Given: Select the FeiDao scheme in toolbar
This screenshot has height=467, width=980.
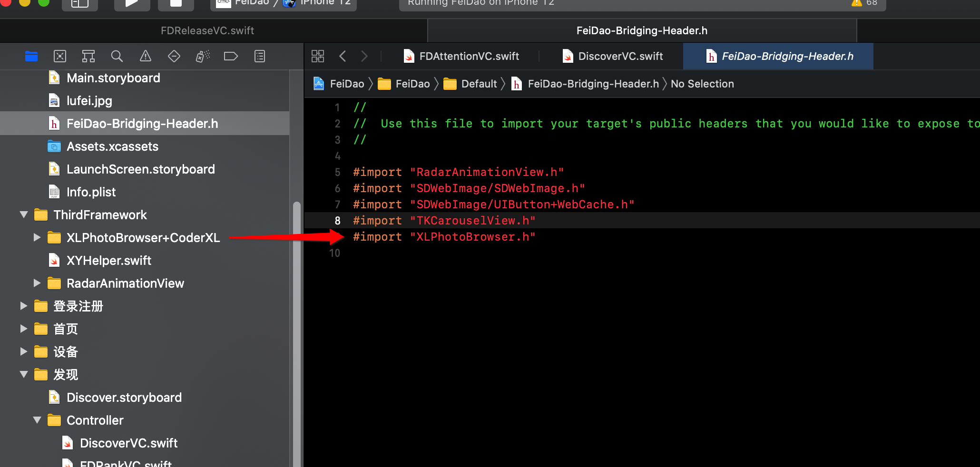Looking at the screenshot, I should point(243,3).
